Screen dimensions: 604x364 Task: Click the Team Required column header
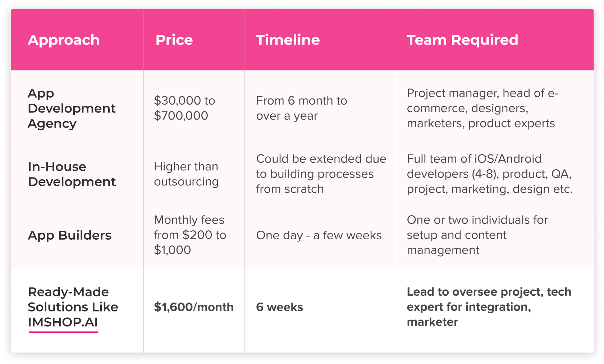click(x=462, y=40)
